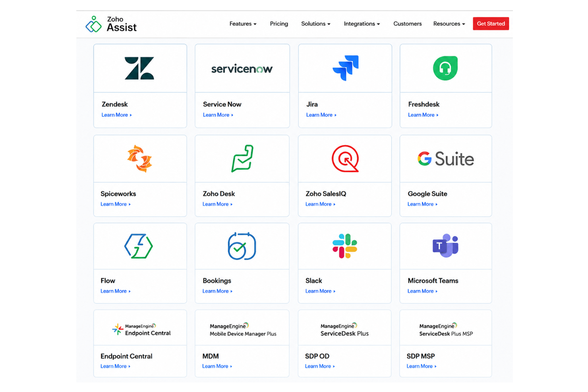Viewport: 588px width, 392px height.
Task: Click the ManageEngine Endpoint Central logo
Action: (141, 330)
